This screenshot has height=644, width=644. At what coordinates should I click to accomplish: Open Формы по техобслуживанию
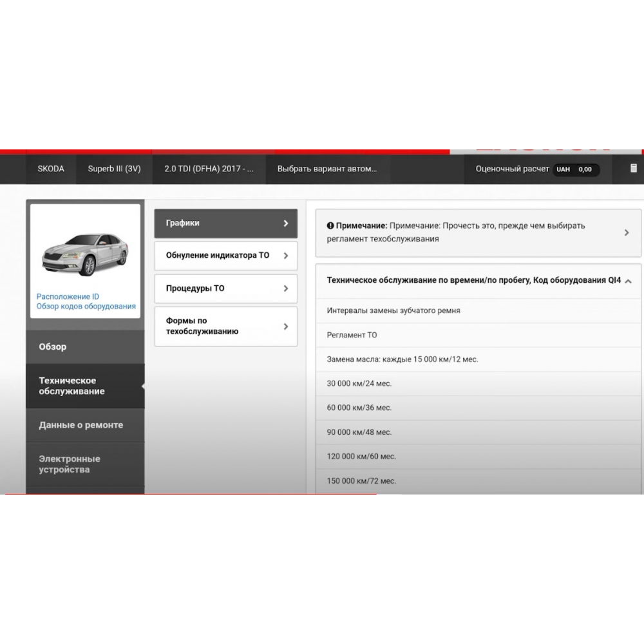(x=225, y=327)
